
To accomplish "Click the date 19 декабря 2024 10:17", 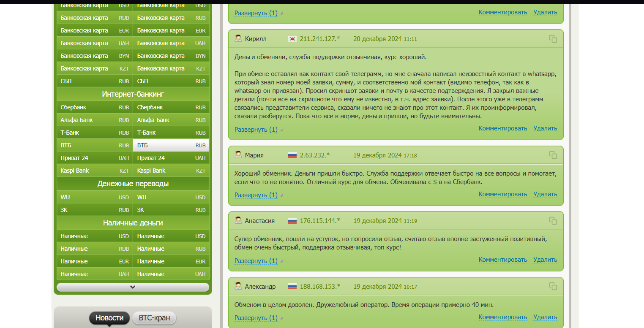I will coord(385,287).
